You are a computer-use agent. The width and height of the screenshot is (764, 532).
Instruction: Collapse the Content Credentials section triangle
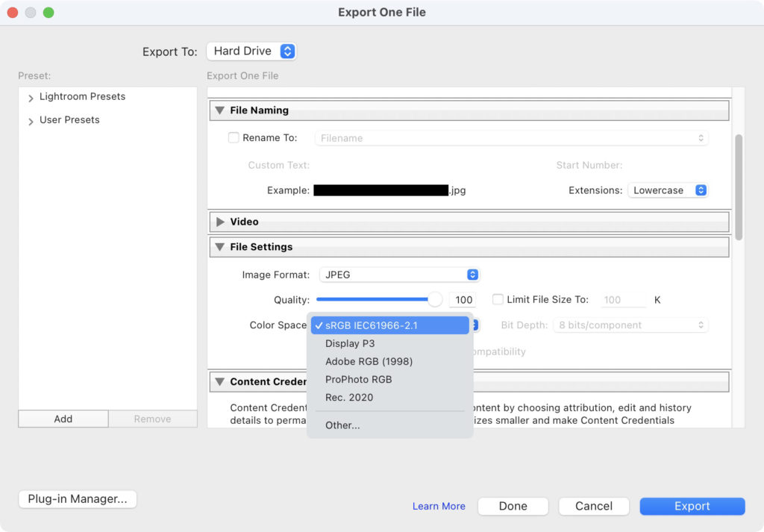point(219,381)
